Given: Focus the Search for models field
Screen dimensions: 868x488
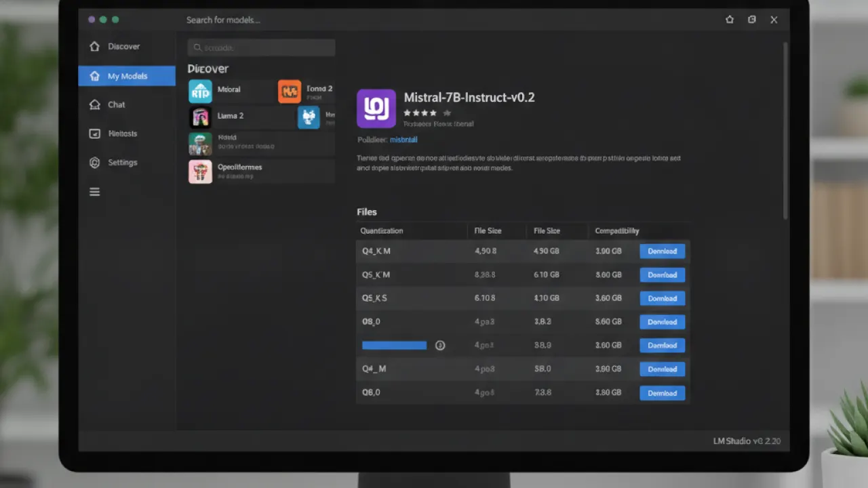Looking at the screenshot, I should tap(223, 20).
